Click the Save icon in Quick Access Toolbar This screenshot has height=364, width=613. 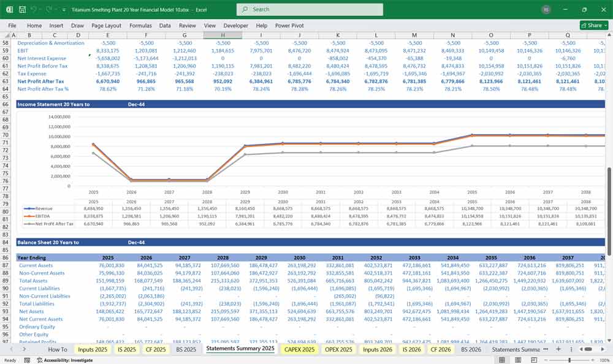tap(23, 9)
